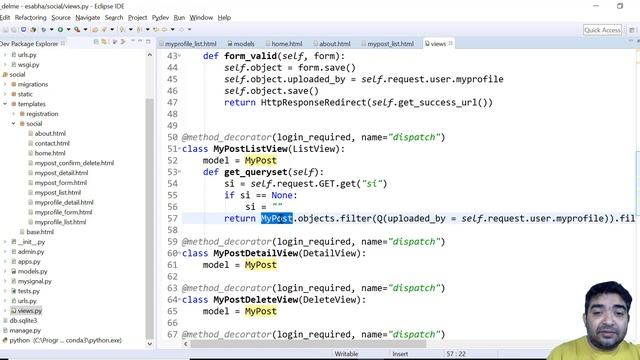This screenshot has height=360, width=640.
Task: Click the Open Perspective icon beside Quick Access
Action: click(x=632, y=30)
